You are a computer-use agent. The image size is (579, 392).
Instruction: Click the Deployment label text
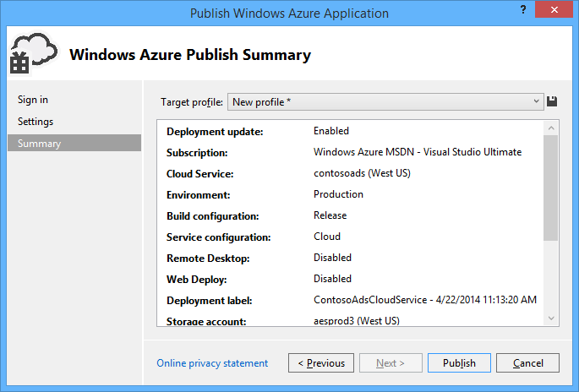coord(210,301)
